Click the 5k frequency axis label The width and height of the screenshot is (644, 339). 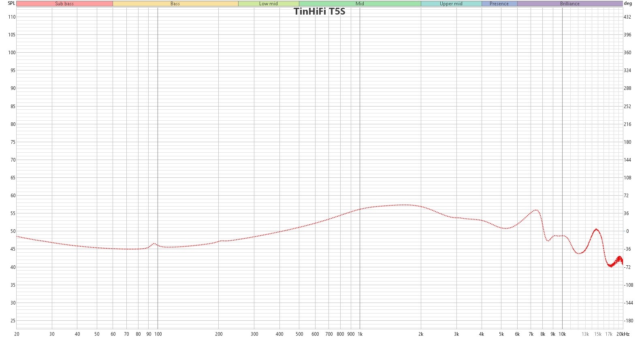click(x=501, y=334)
